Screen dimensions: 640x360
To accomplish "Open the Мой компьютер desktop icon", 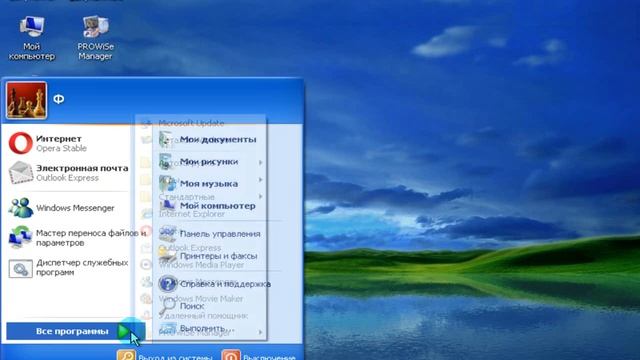I will pos(32,38).
